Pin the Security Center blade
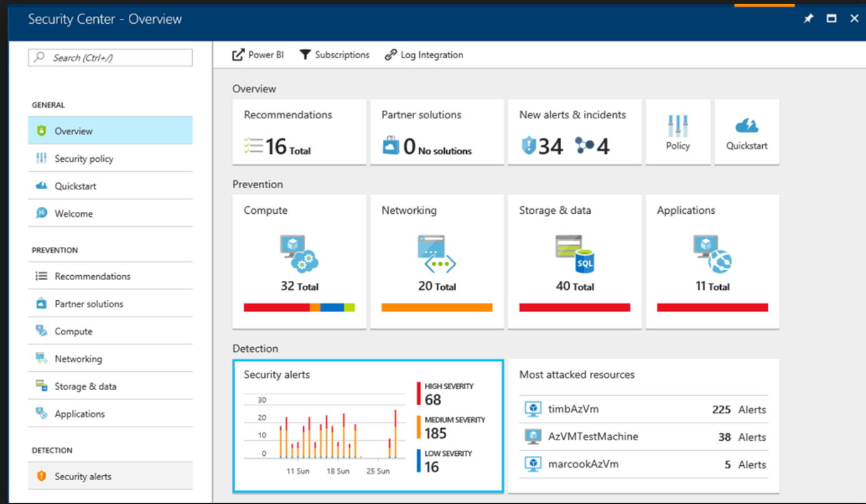This screenshot has width=866, height=504. pos(808,19)
